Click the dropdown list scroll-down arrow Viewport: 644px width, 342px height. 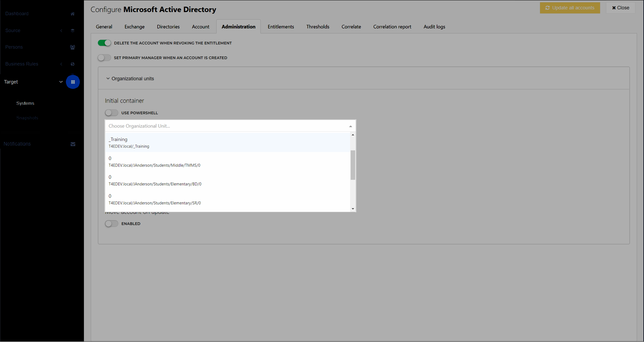point(353,209)
